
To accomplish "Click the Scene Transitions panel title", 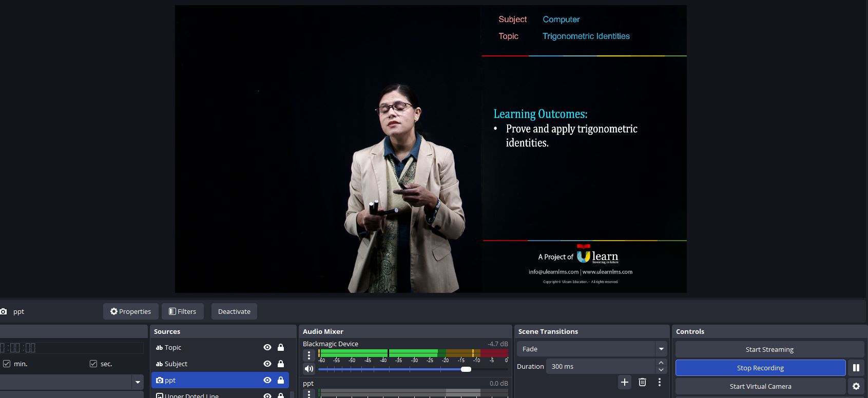I will 548,331.
